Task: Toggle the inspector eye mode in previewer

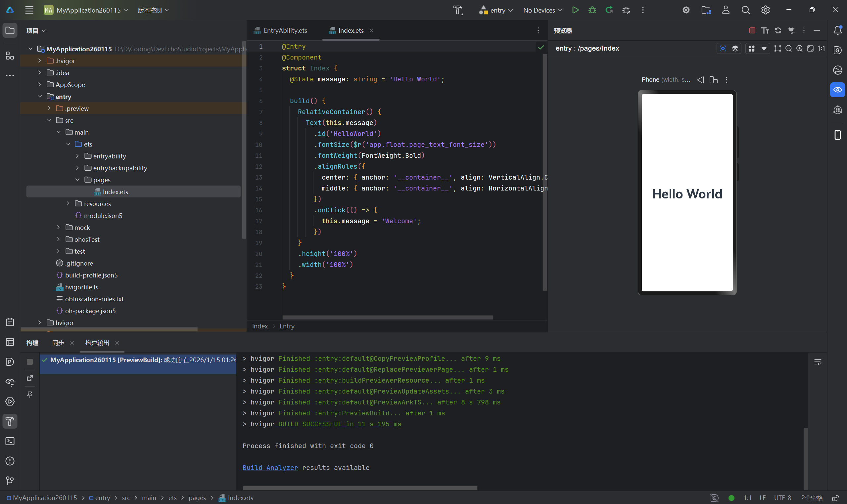Action: (723, 49)
